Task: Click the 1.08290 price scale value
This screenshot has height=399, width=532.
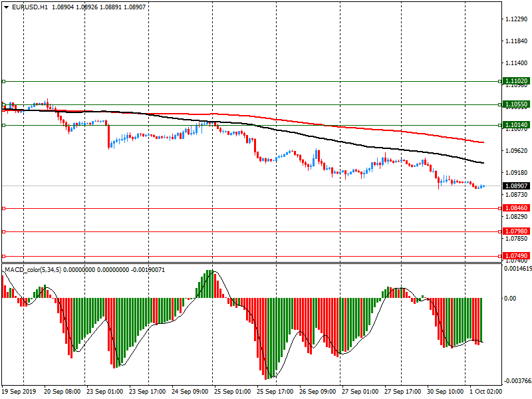Action: click(x=517, y=217)
